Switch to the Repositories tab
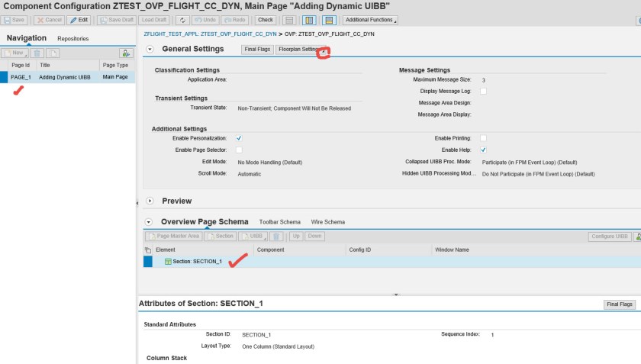 (73, 38)
